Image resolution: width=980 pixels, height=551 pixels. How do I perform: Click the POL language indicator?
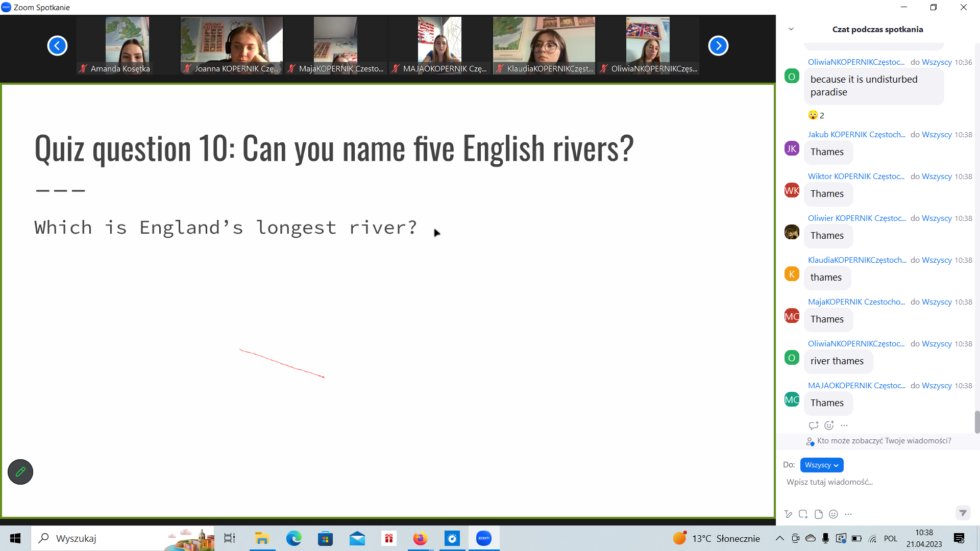(x=891, y=539)
